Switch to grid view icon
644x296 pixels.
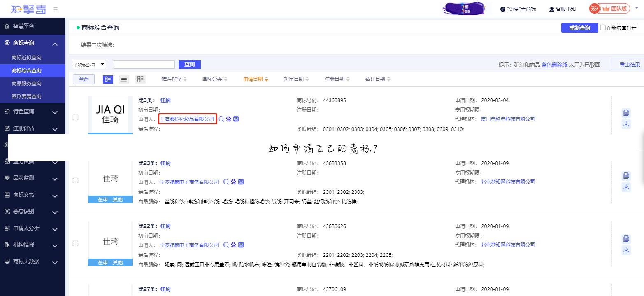[140, 79]
